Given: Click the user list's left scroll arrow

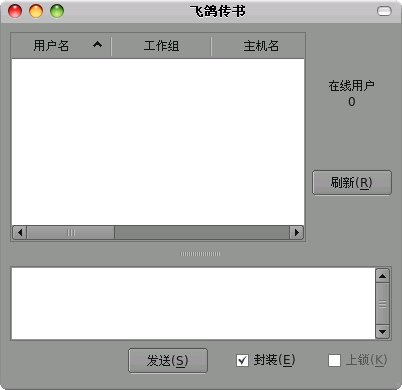Looking at the screenshot, I should [x=20, y=232].
